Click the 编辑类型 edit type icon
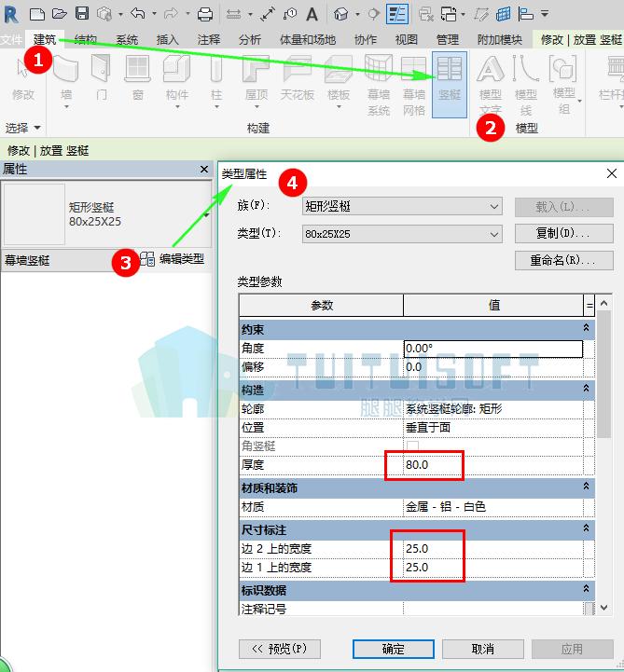The width and height of the screenshot is (624, 672). [x=147, y=259]
